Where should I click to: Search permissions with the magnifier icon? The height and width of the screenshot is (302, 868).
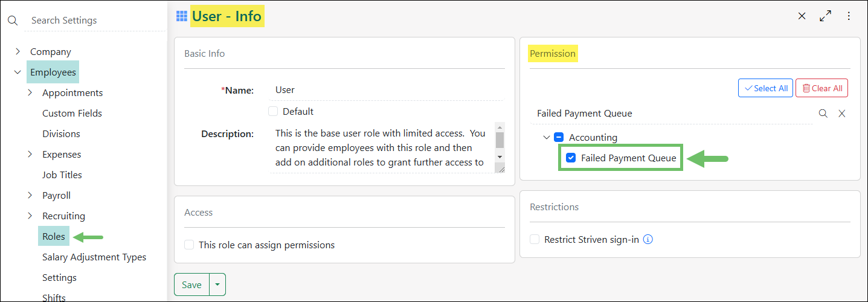pos(823,113)
